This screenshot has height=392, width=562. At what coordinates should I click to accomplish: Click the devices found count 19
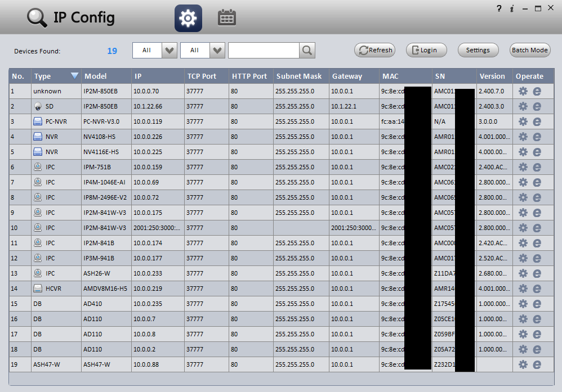[x=112, y=51]
